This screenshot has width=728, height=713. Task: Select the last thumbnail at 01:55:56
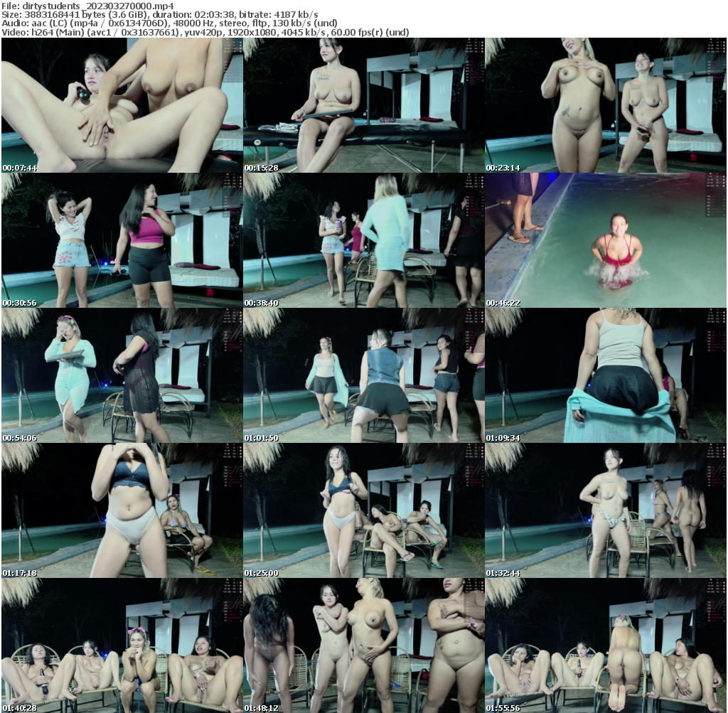(x=605, y=645)
